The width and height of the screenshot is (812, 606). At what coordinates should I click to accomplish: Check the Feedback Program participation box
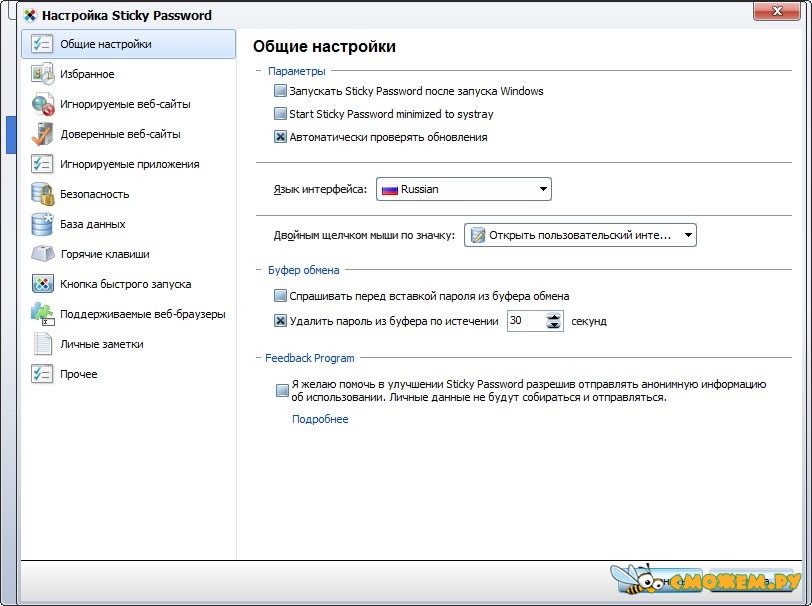pyautogui.click(x=282, y=391)
